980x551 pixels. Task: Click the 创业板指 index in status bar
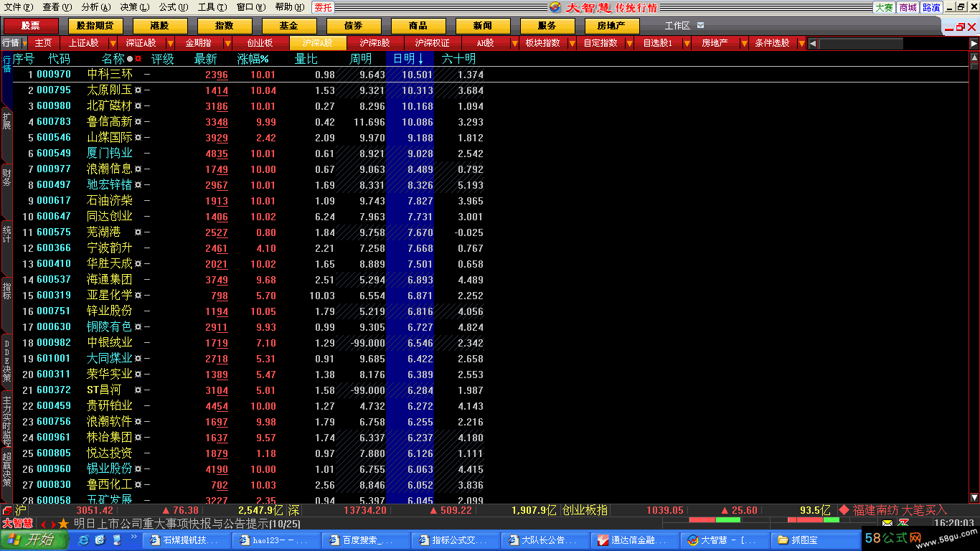[585, 510]
